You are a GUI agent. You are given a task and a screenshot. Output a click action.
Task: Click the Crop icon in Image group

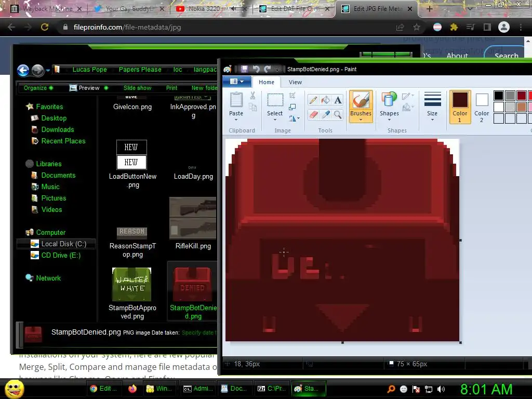(292, 96)
